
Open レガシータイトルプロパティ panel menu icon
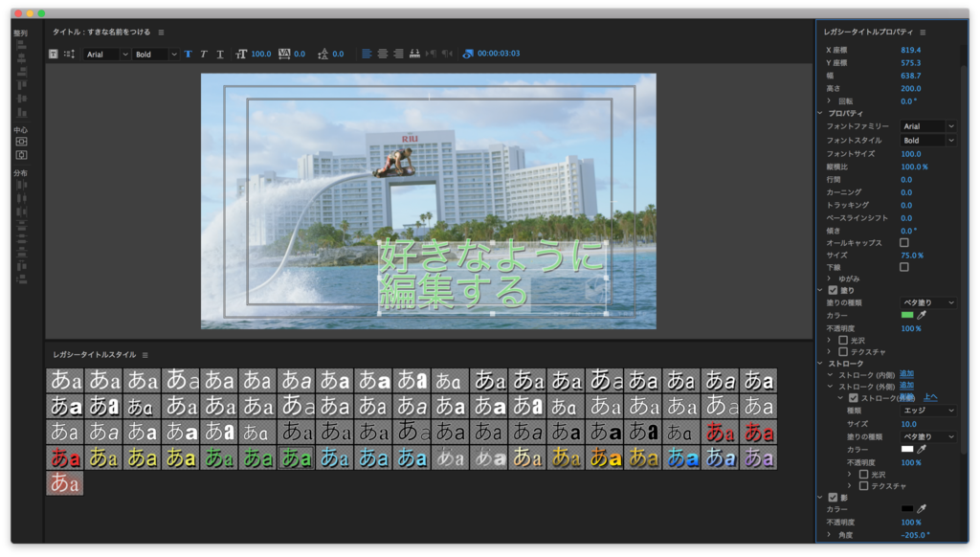(923, 32)
